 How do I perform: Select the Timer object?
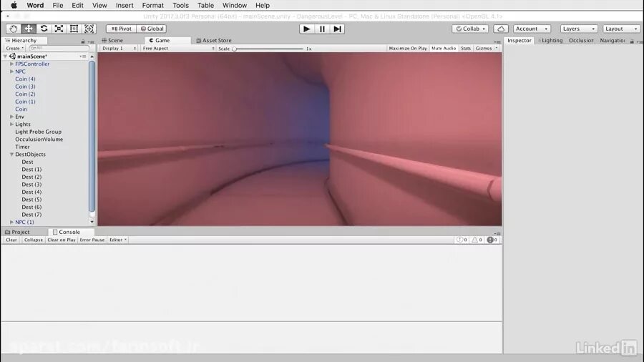pos(22,147)
